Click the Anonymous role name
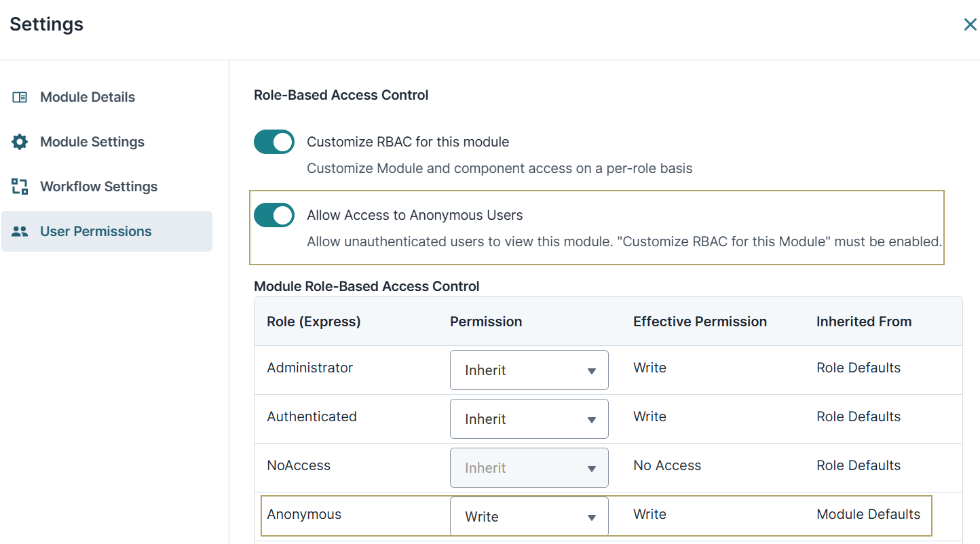This screenshot has height=544, width=980. point(304,514)
